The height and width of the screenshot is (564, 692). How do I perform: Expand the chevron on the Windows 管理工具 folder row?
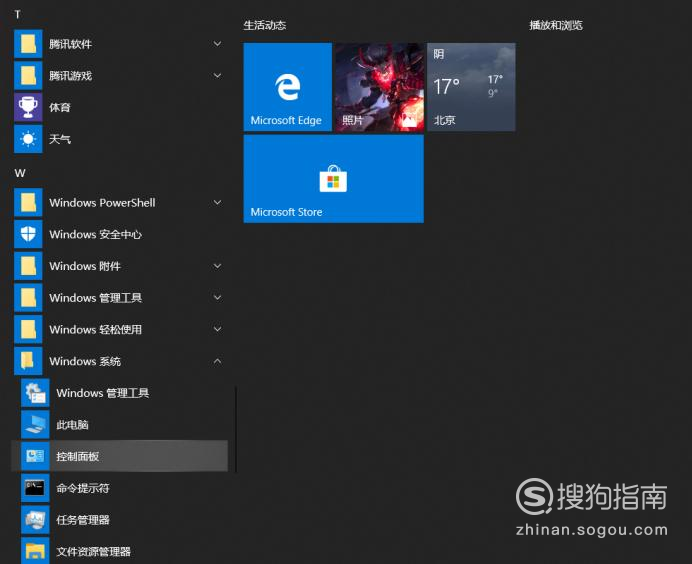click(218, 298)
